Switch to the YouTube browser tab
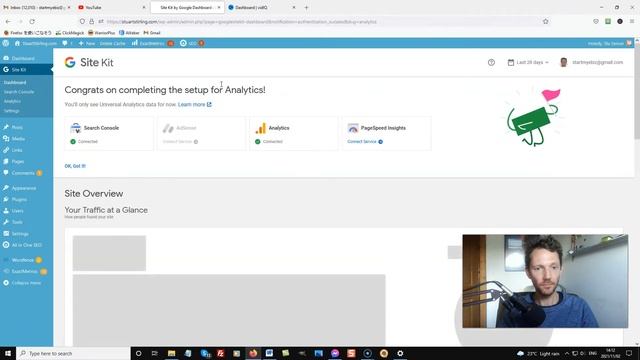 coord(111,7)
